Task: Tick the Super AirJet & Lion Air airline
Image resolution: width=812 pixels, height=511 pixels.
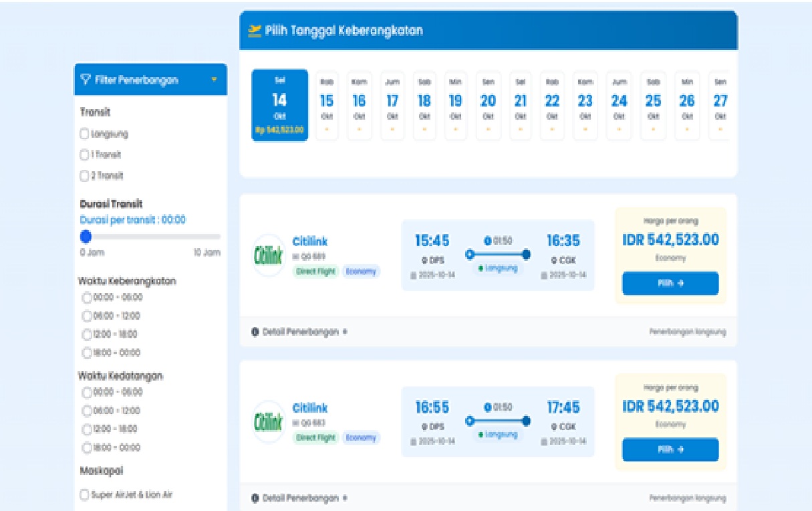Action: click(84, 495)
